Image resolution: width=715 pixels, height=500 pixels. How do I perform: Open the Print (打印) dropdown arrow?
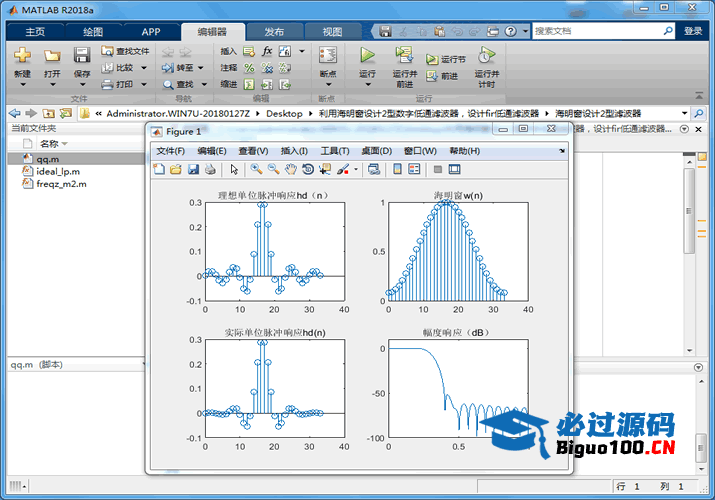pyautogui.click(x=144, y=84)
